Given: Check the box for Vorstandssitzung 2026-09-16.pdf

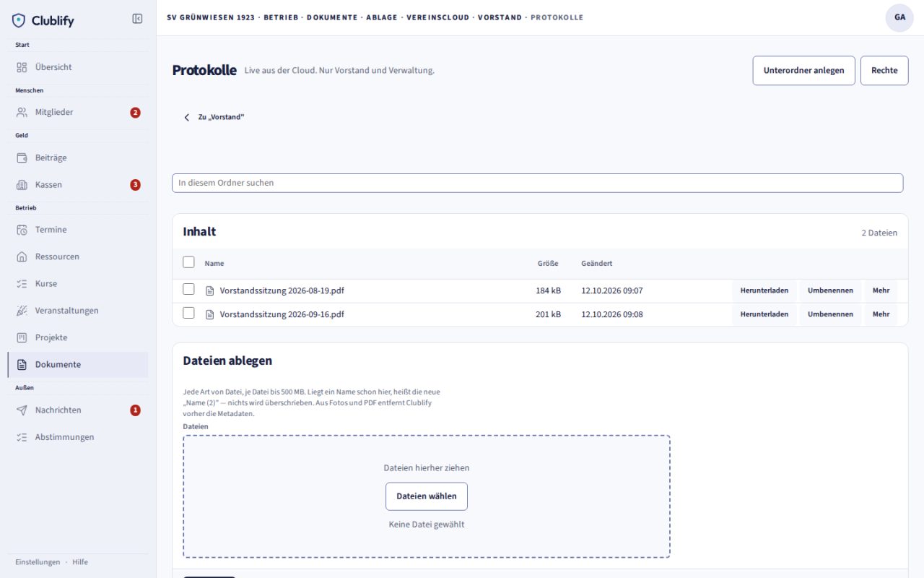Looking at the screenshot, I should tap(188, 313).
